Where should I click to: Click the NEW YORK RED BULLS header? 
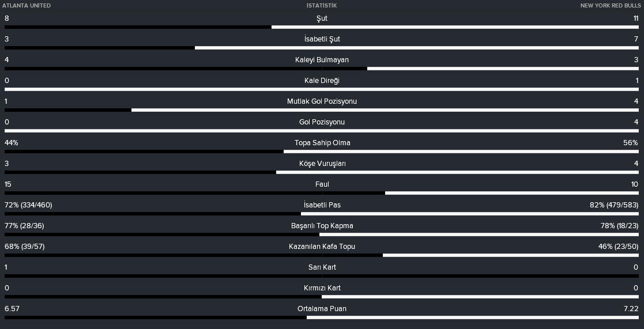[x=611, y=6]
